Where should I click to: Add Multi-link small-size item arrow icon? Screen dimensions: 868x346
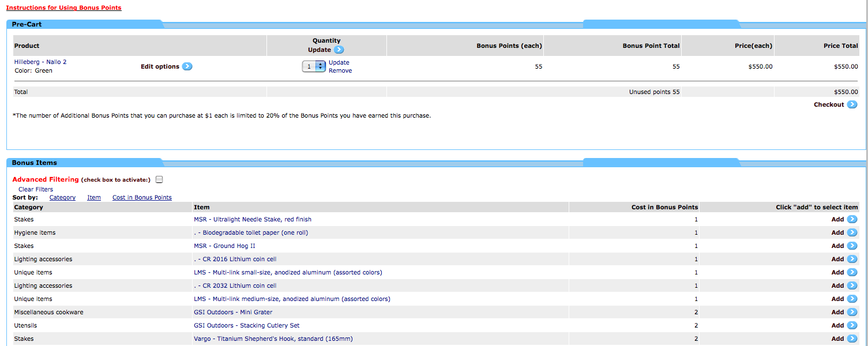pyautogui.click(x=852, y=272)
